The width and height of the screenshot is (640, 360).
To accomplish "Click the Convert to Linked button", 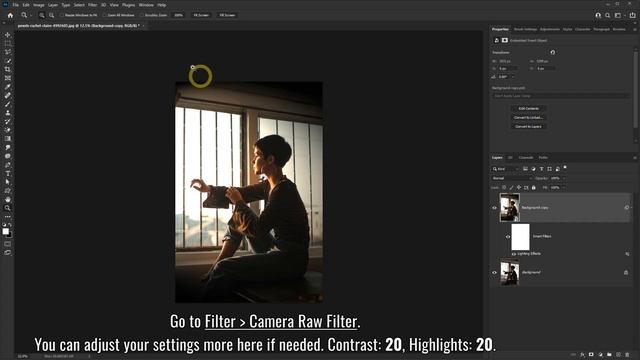I will click(x=529, y=118).
